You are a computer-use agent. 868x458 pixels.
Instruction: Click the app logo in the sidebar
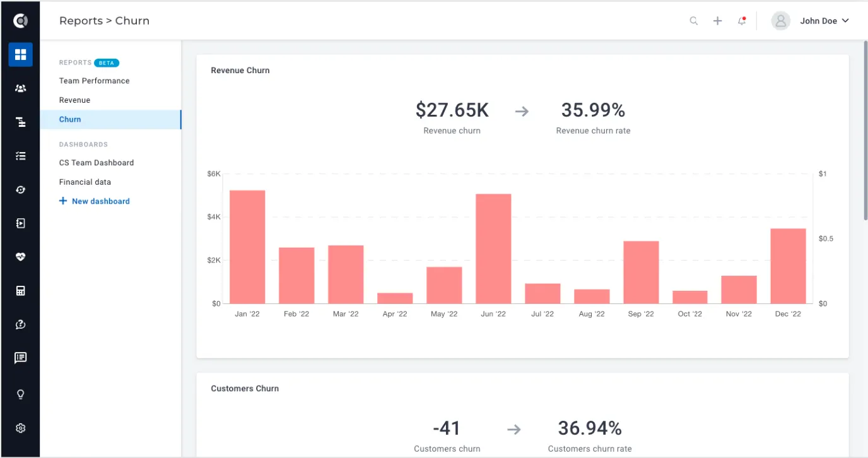20,21
